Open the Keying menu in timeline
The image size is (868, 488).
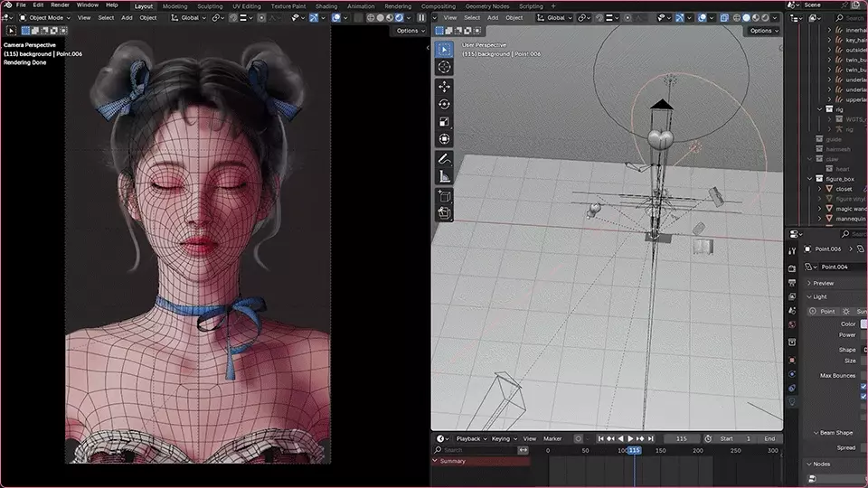pos(504,439)
